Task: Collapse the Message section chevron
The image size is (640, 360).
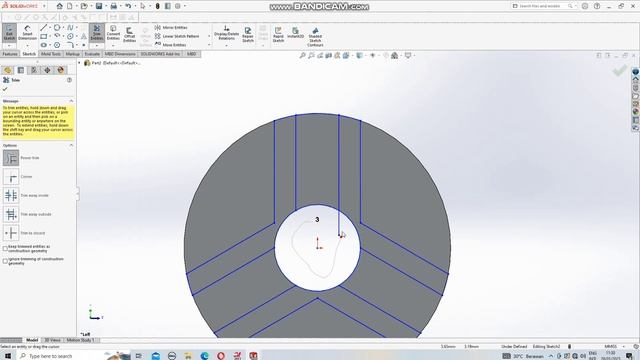Action: coord(71,101)
